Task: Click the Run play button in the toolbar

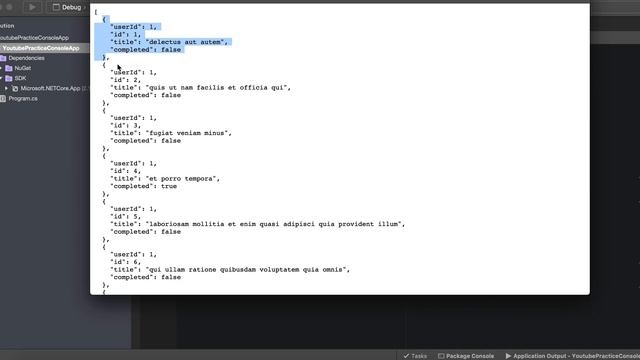Action: click(32, 7)
